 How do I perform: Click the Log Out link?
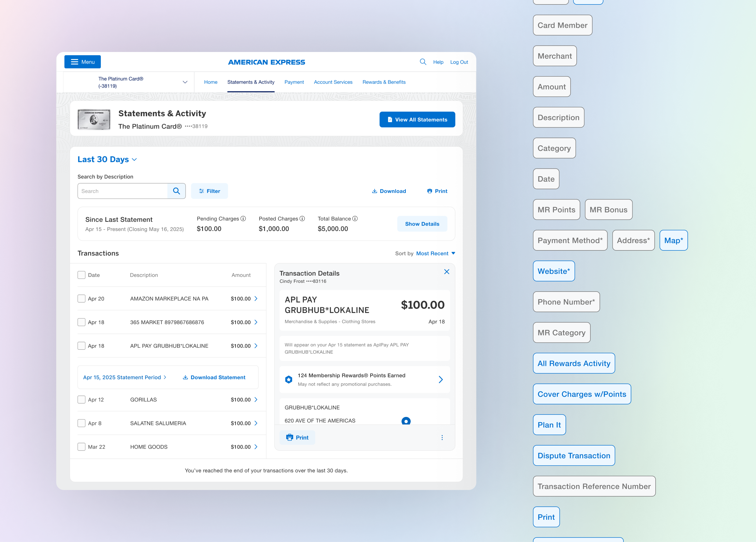click(459, 62)
